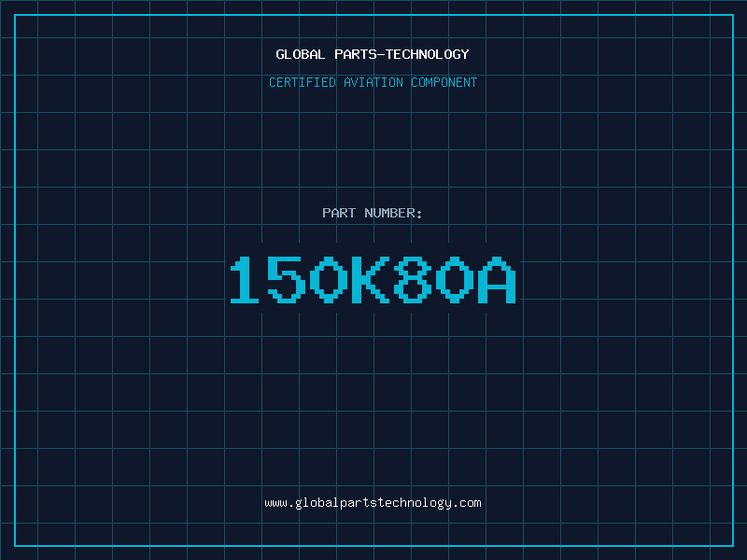Click the word PART in the label
The height and width of the screenshot is (560, 747).
point(339,214)
